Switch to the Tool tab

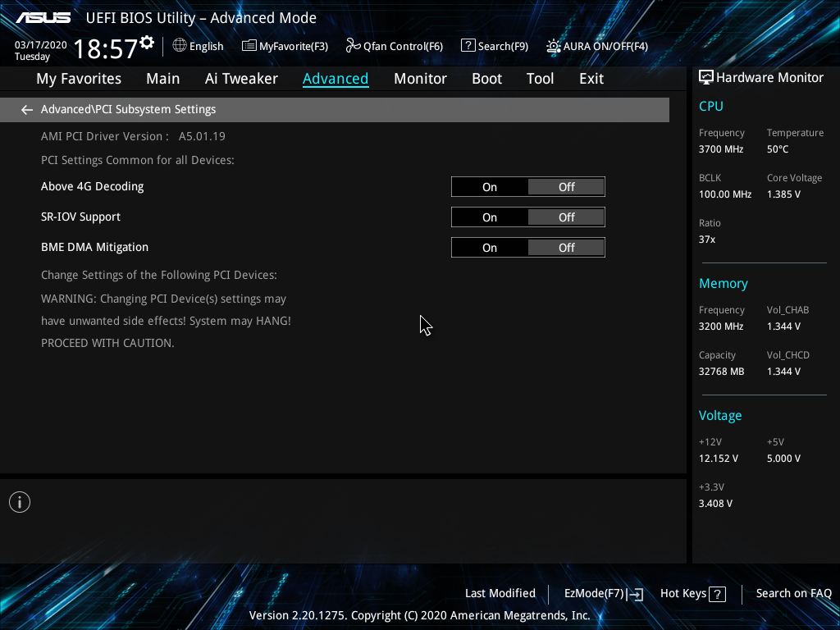click(x=540, y=79)
